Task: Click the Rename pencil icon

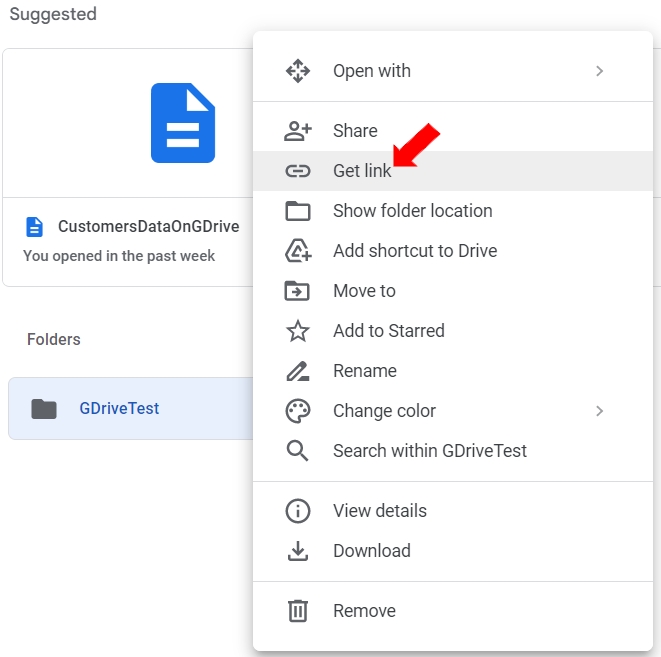Action: [298, 371]
